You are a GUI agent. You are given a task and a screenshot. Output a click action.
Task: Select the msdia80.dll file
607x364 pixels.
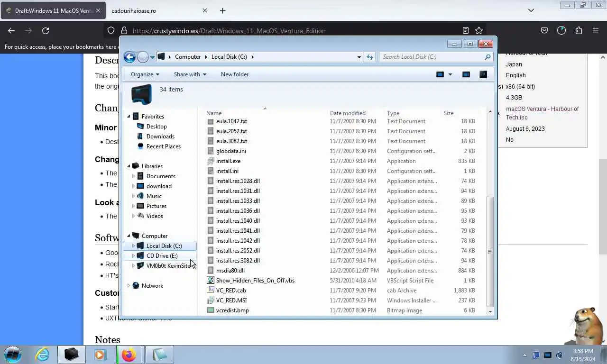coord(230,271)
